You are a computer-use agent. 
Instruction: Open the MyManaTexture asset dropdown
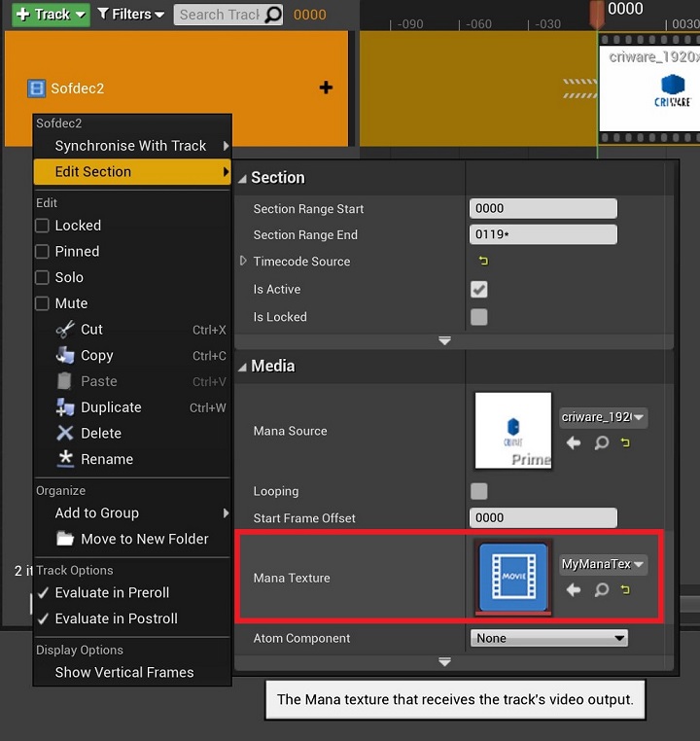[603, 564]
